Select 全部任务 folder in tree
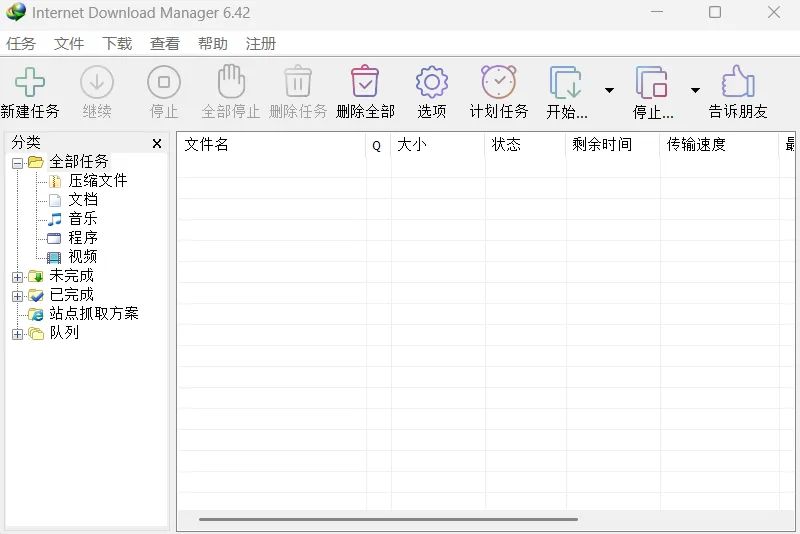 [79, 162]
